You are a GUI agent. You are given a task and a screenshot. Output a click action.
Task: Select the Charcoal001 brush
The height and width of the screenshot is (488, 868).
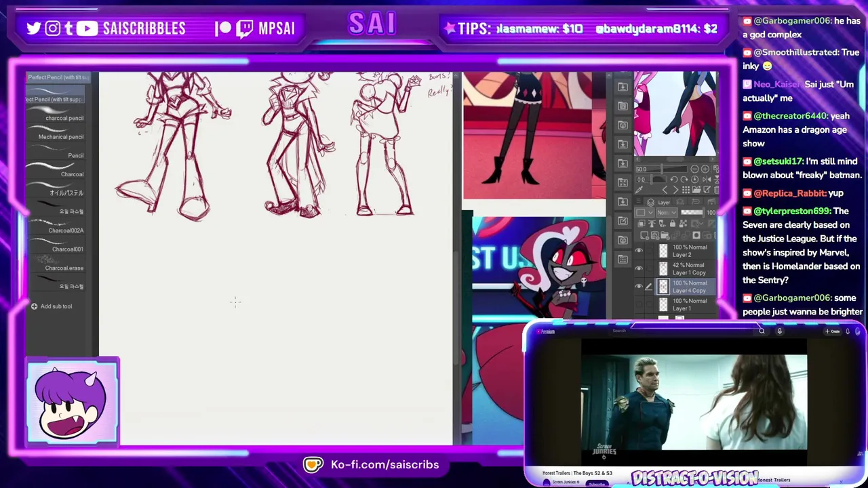(56, 245)
